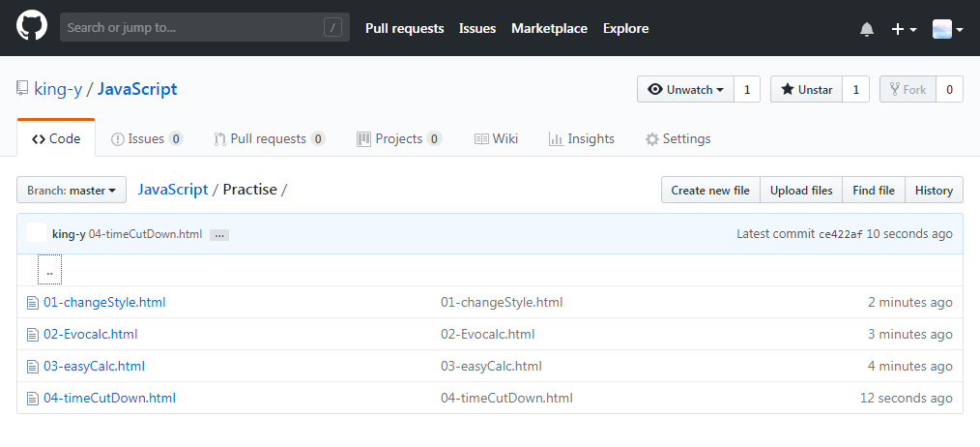This screenshot has height=447, width=980.
Task: Click the GitHub octocat logo
Action: coord(31,27)
